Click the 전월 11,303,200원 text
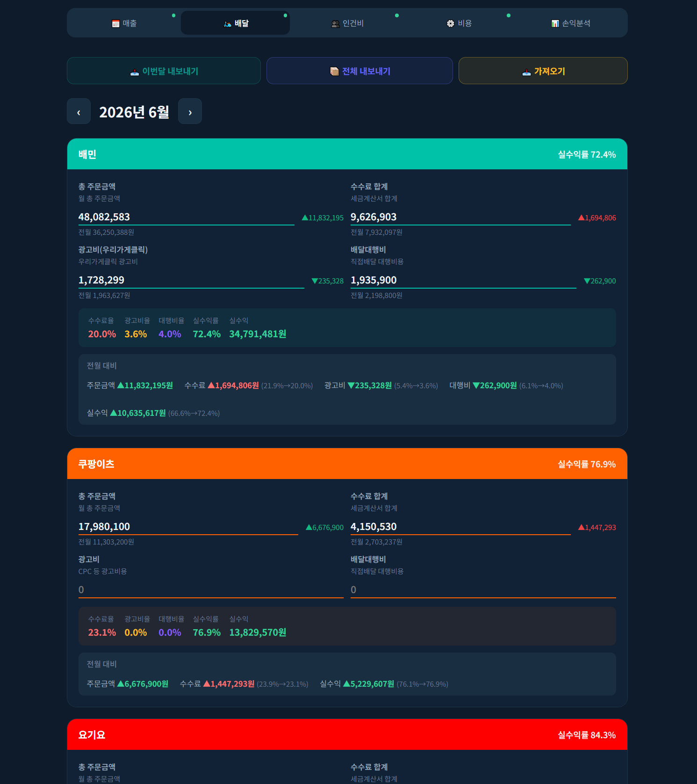This screenshot has height=784, width=697. [106, 542]
